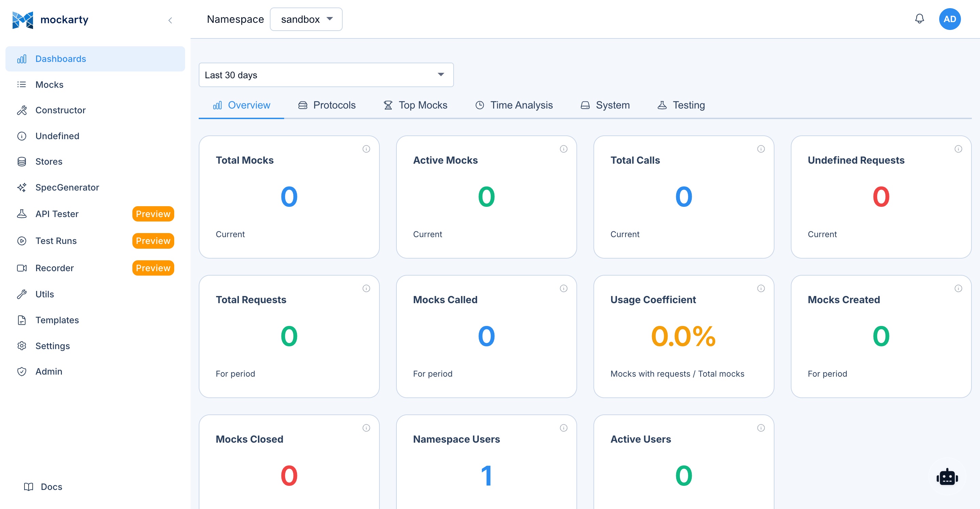
Task: Open Templates in the sidebar
Action: 95,320
